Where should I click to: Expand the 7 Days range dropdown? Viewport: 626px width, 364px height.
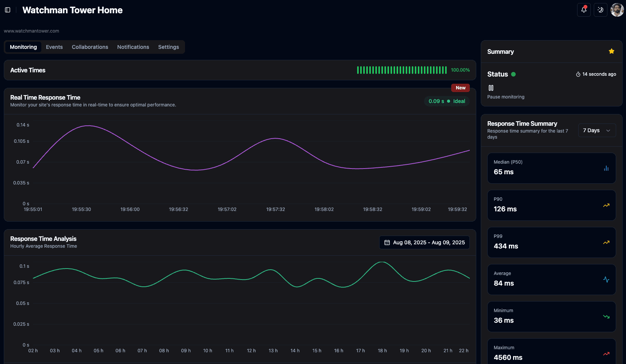click(x=596, y=130)
